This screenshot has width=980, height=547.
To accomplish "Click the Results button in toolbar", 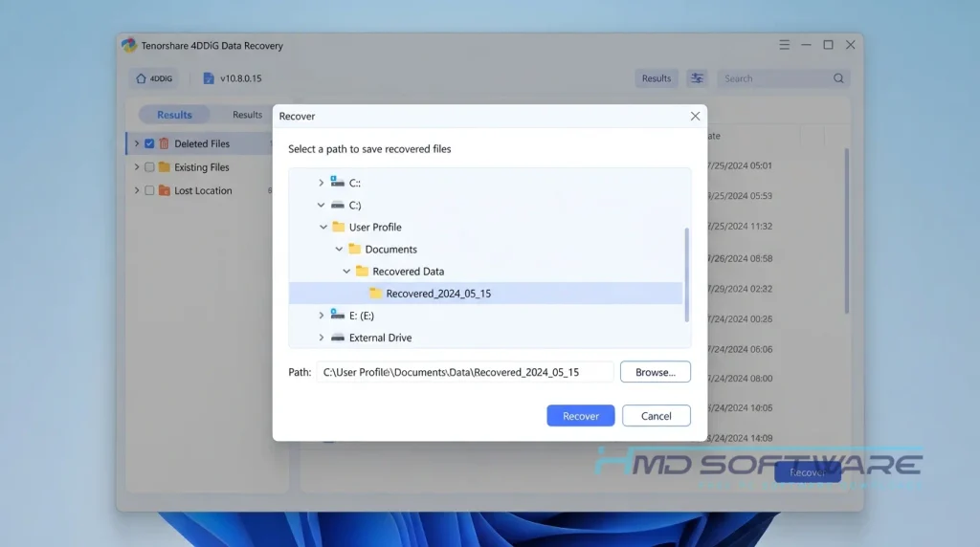I will coord(657,78).
